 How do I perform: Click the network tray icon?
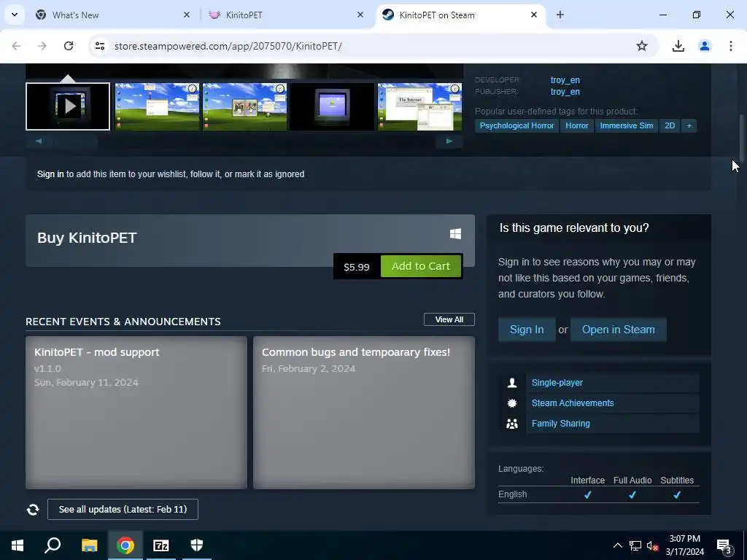[635, 545]
